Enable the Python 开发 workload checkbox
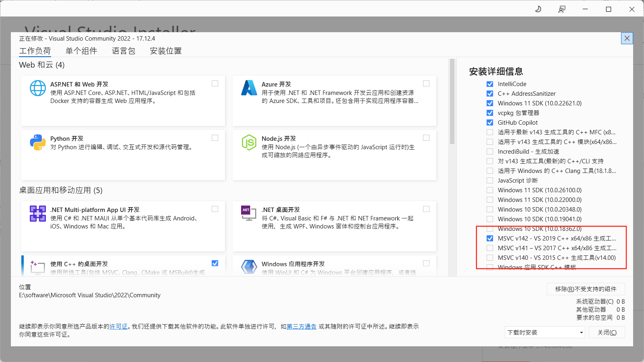Viewport: 644px width, 362px height. pyautogui.click(x=215, y=138)
